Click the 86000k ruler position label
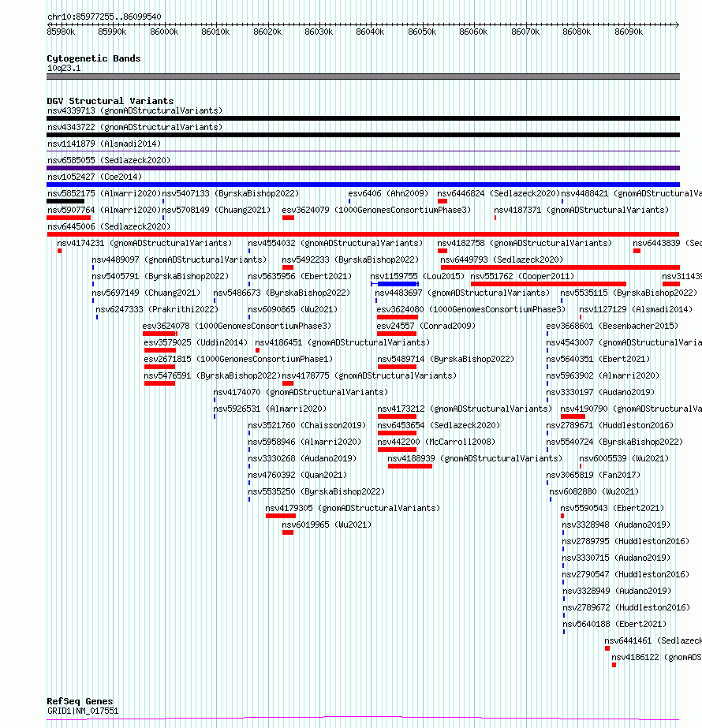Viewport: 702px width, 728px height. coord(164,32)
